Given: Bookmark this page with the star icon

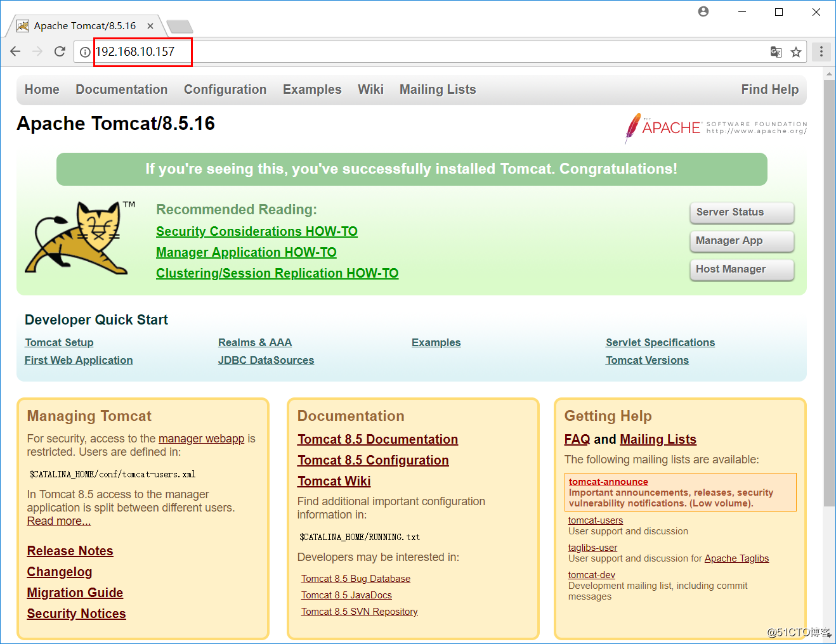Looking at the screenshot, I should [796, 52].
